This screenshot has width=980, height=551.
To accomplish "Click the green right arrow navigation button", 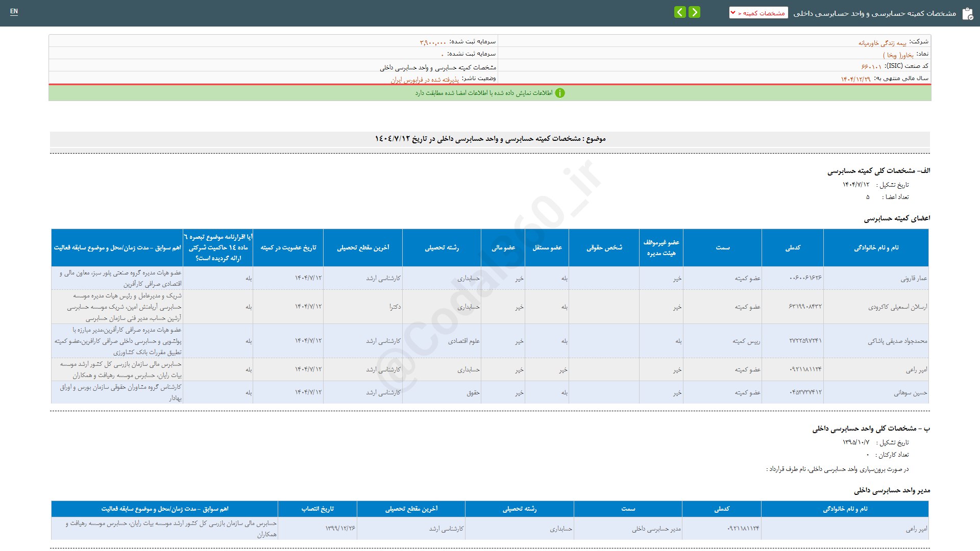I will [694, 12].
